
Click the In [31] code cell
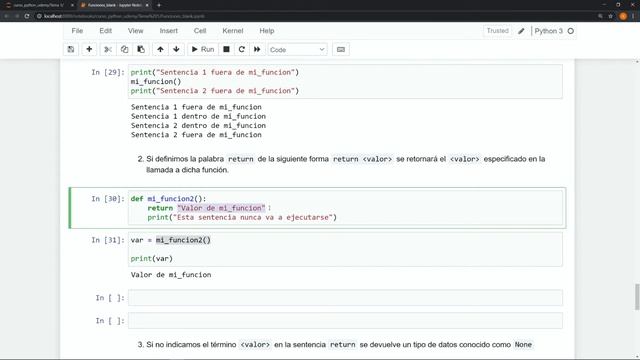[x=345, y=249]
